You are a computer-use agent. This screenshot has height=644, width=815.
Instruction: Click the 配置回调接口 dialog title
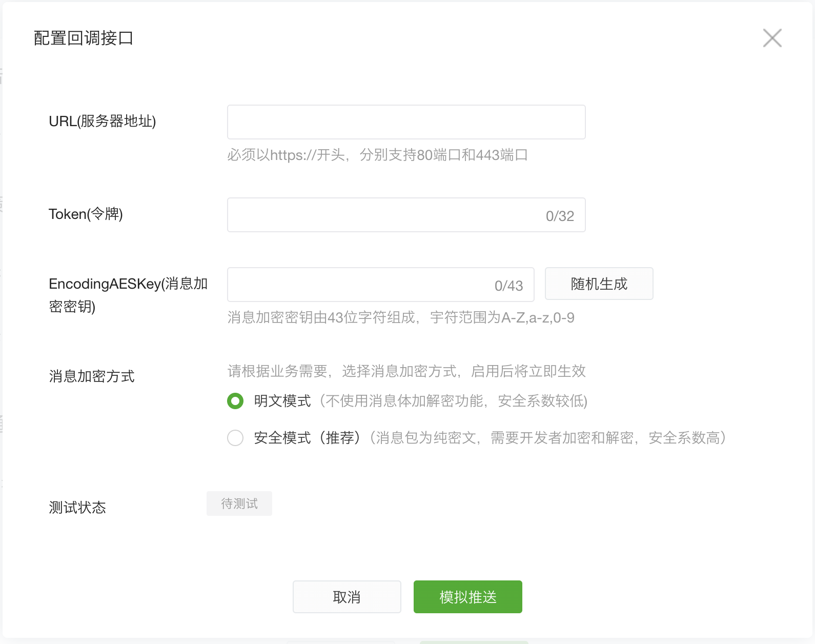(x=84, y=38)
